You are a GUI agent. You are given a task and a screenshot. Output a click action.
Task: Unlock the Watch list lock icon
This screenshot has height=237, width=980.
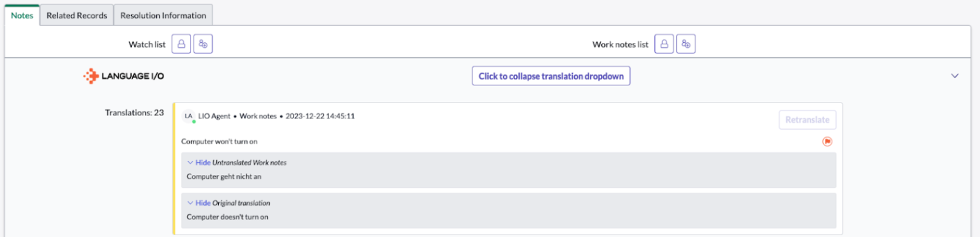coord(181,44)
